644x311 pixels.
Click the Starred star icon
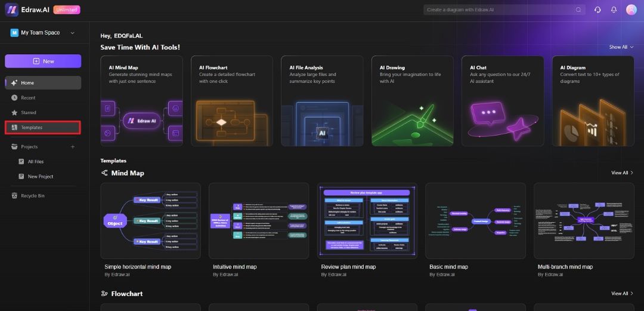point(14,112)
